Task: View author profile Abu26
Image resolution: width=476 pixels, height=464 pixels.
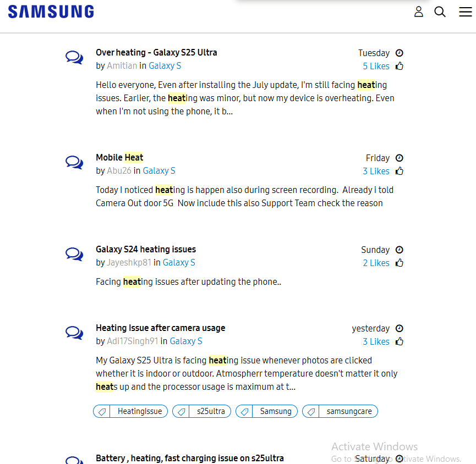Action: pos(119,171)
